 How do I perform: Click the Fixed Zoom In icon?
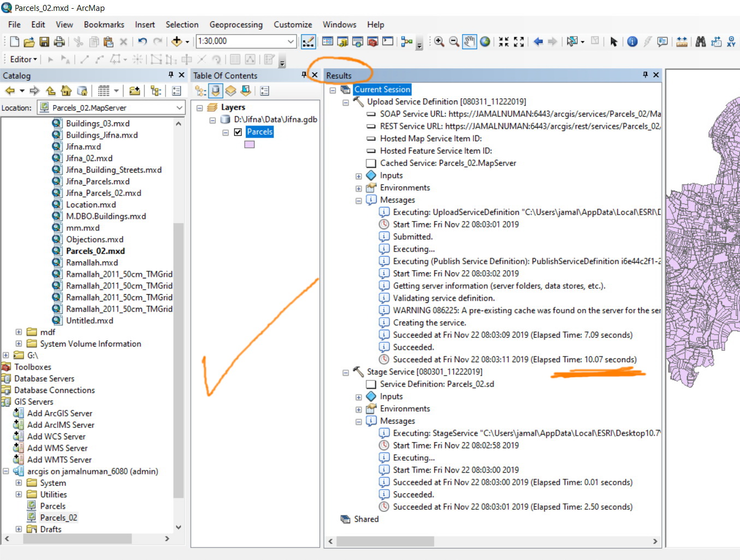click(x=504, y=41)
